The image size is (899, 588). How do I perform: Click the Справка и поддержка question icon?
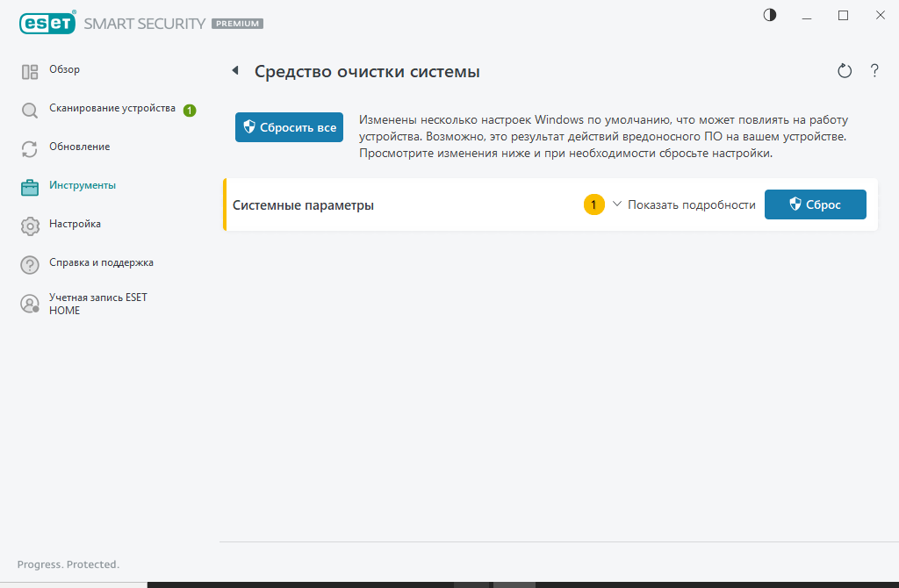coord(30,265)
